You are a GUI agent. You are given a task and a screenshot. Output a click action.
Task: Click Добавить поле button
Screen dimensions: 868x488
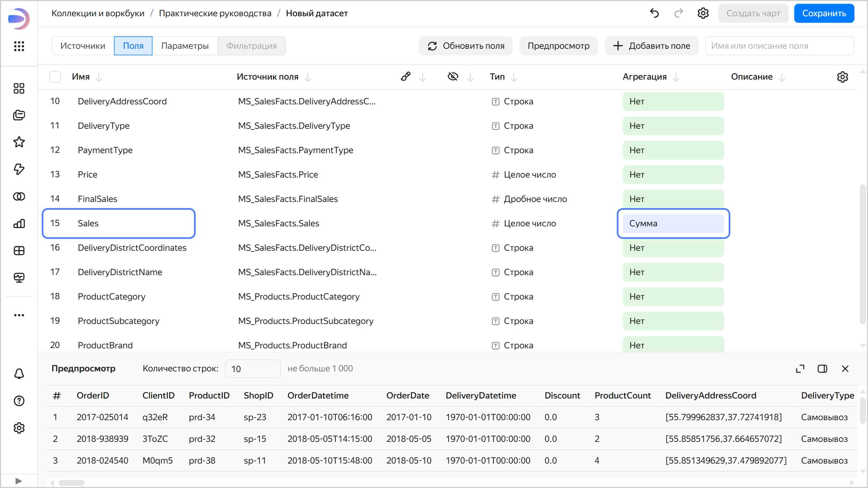point(651,46)
